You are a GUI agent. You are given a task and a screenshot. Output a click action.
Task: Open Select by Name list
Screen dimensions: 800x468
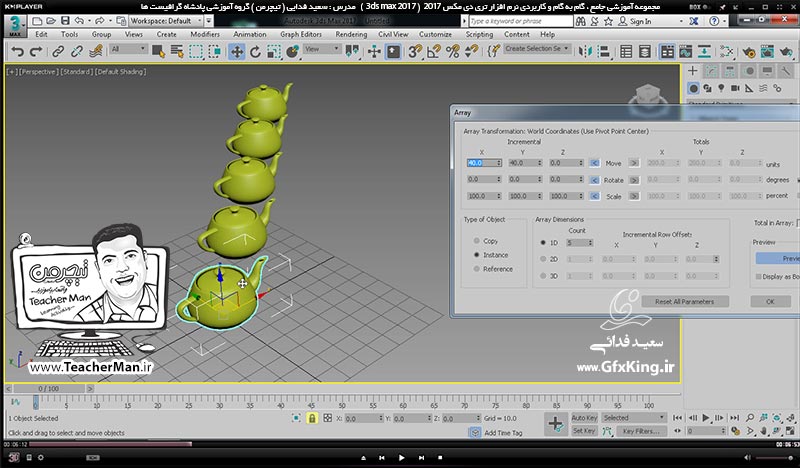[x=177, y=52]
